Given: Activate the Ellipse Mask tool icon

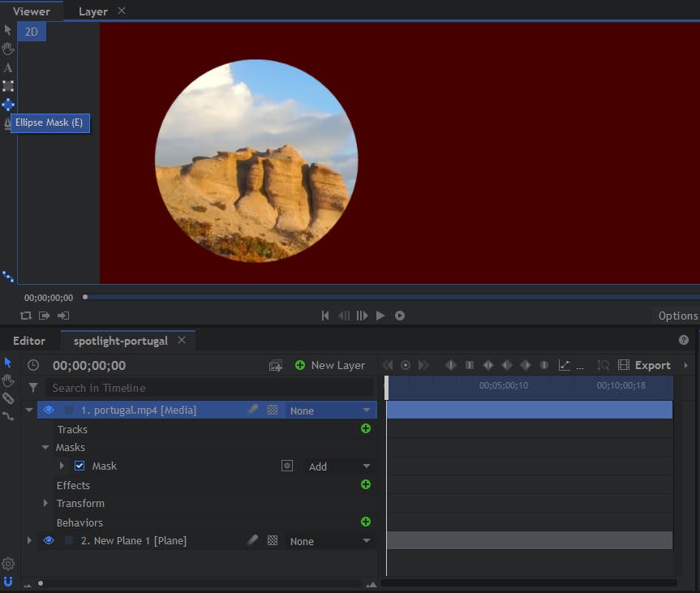Looking at the screenshot, I should coord(8,105).
